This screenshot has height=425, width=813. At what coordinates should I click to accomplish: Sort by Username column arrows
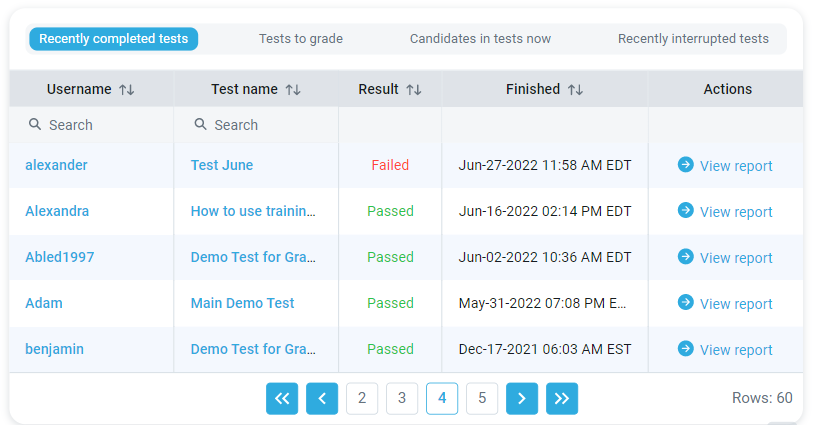coord(126,89)
